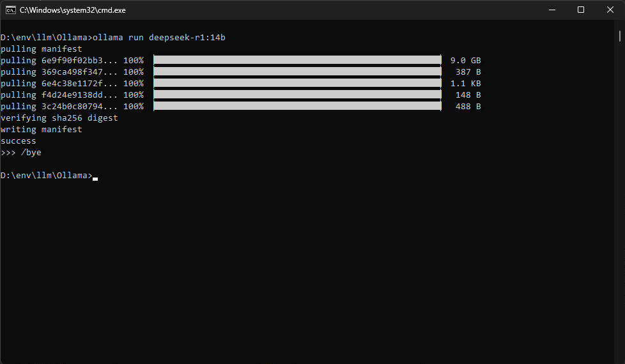The width and height of the screenshot is (625, 364).
Task: Click the progress bar for f4d24e9138dd
Action: coord(297,95)
